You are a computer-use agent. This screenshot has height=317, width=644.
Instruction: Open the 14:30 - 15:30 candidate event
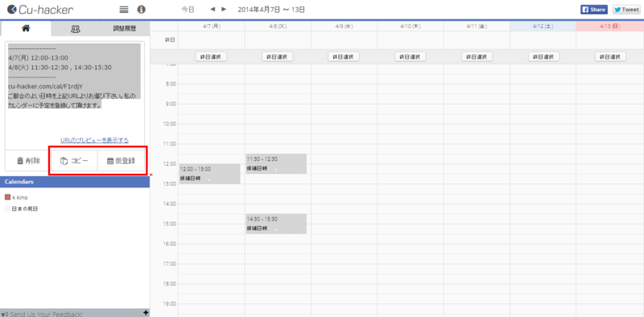276,224
